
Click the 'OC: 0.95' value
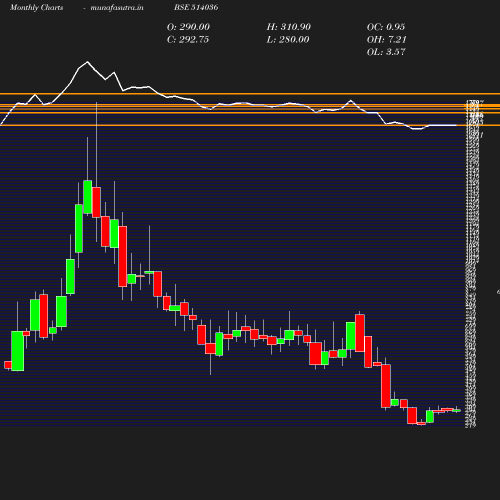tap(386, 27)
